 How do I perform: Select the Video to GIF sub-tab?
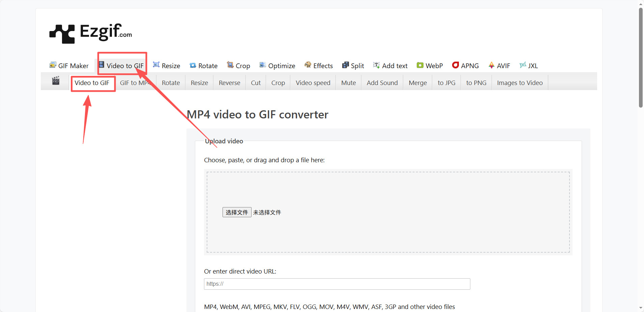point(92,83)
